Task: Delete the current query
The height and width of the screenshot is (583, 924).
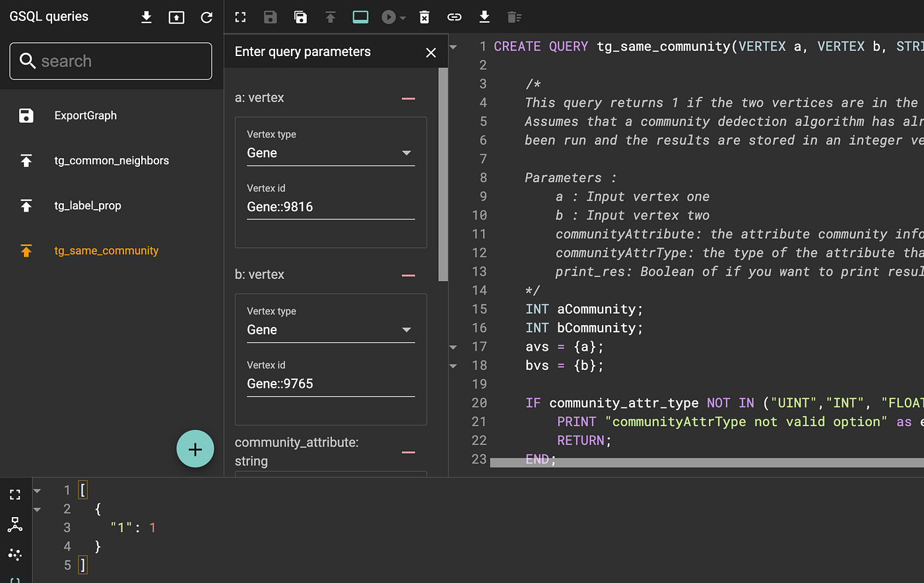Action: pyautogui.click(x=424, y=16)
